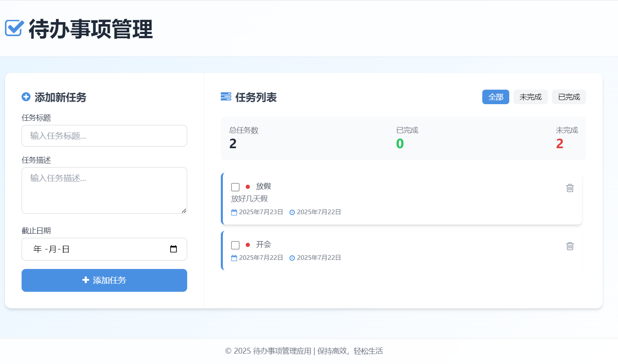Image resolution: width=618 pixels, height=364 pixels.
Task: Click the red priority dot on the 放假 task
Action: coord(248,186)
